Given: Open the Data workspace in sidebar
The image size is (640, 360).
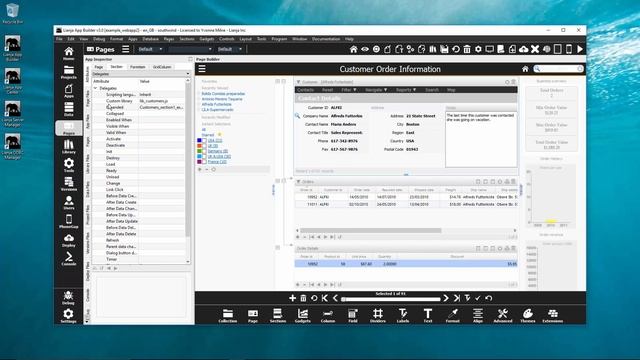Looking at the screenshot, I should point(69,109).
